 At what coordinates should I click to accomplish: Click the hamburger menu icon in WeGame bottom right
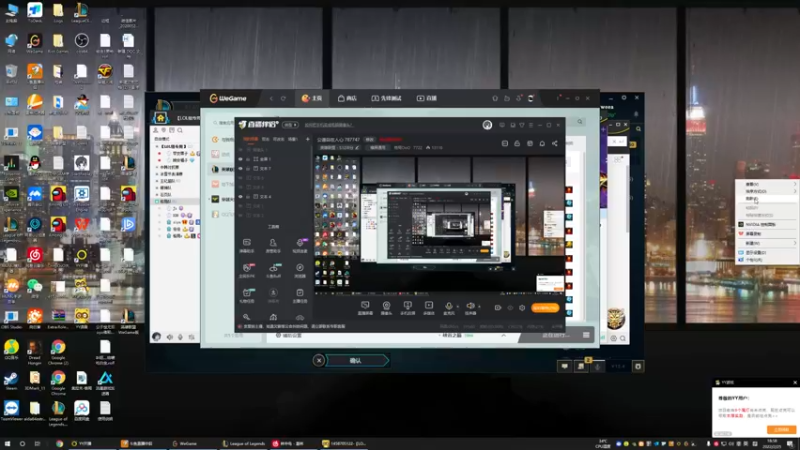pyautogui.click(x=586, y=335)
